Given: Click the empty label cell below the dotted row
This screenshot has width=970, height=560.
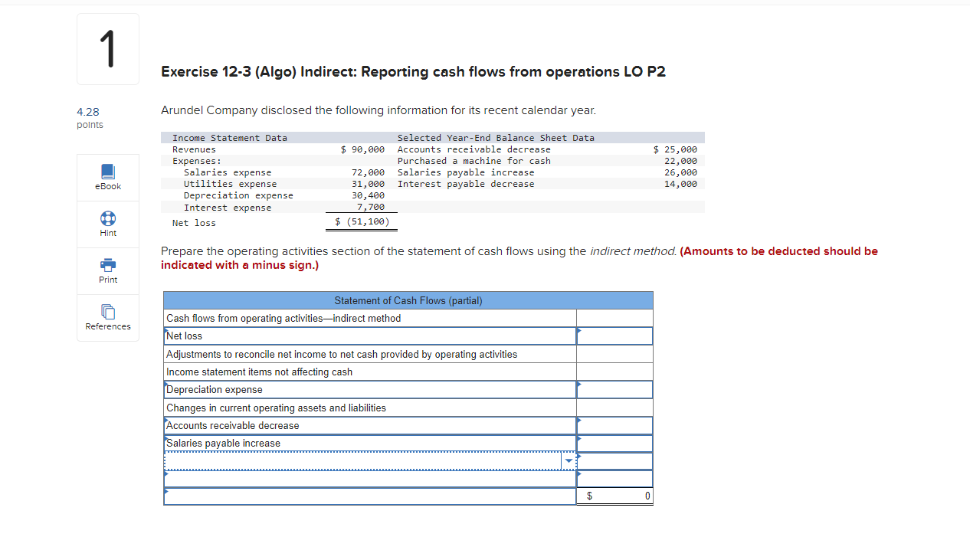Looking at the screenshot, I should click(370, 479).
